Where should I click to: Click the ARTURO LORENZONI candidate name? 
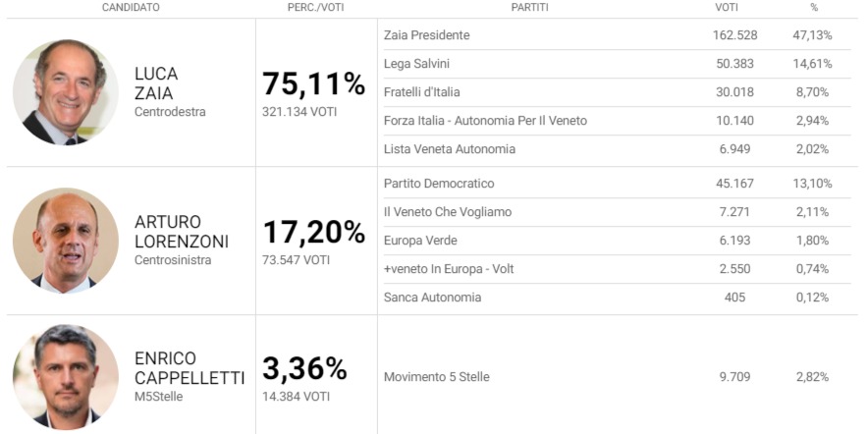(182, 232)
